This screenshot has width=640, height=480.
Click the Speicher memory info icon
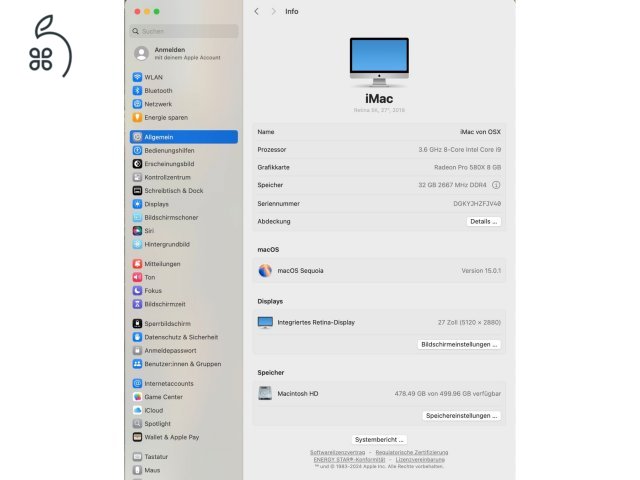[x=496, y=185]
